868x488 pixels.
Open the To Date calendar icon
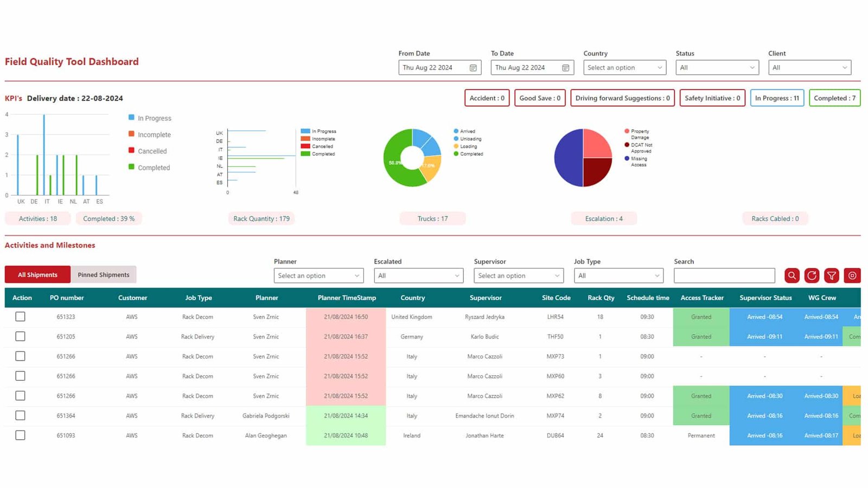click(x=566, y=68)
